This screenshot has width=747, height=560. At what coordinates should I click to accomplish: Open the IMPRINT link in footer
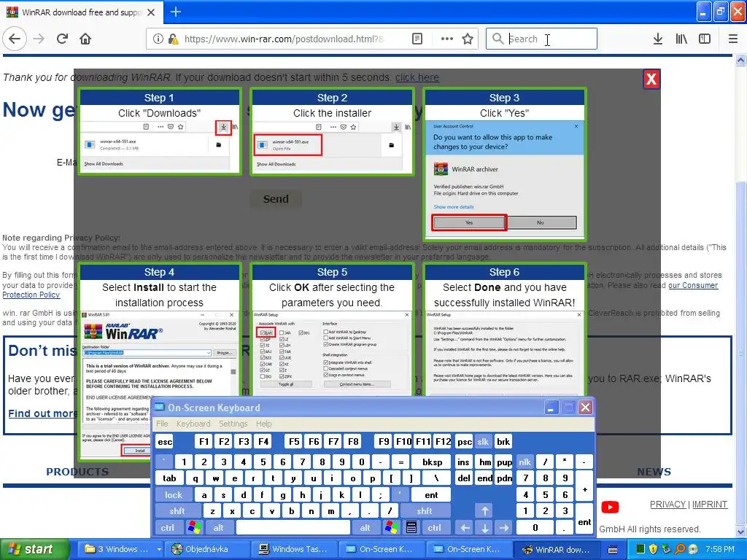tap(709, 505)
